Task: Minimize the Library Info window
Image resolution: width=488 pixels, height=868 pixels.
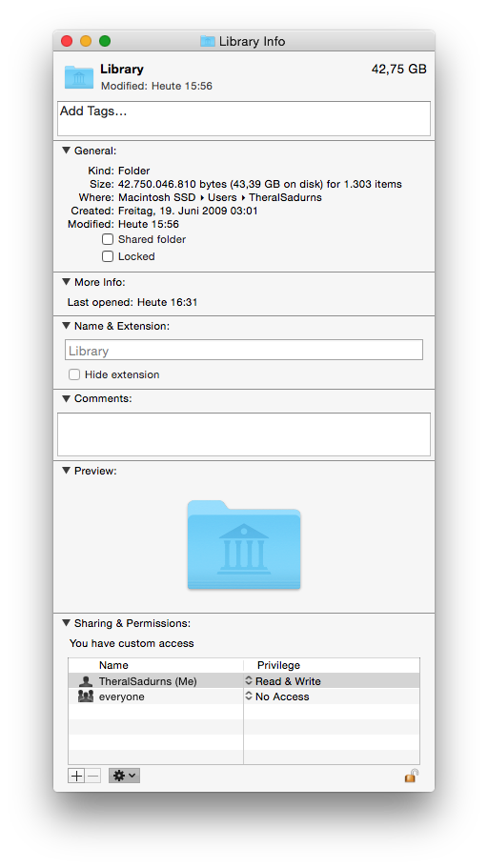Action: point(85,41)
